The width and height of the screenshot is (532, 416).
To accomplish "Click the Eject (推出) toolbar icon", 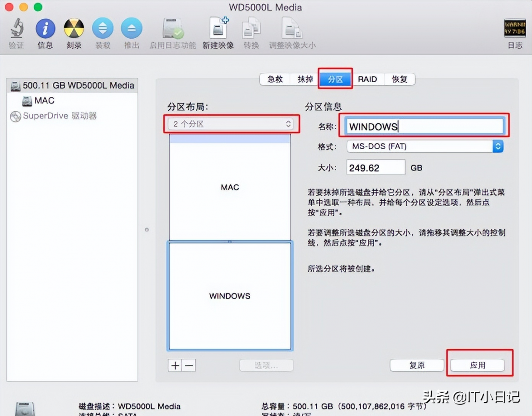I will point(131,29).
